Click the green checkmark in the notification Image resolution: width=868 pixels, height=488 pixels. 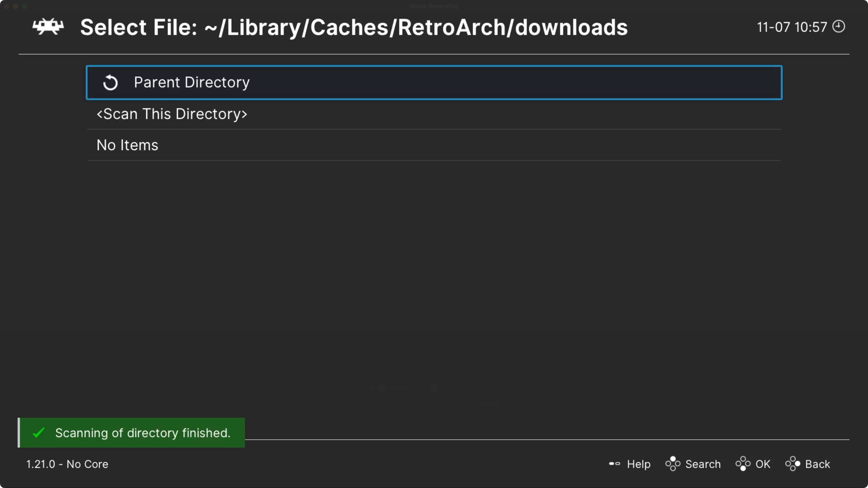click(38, 433)
